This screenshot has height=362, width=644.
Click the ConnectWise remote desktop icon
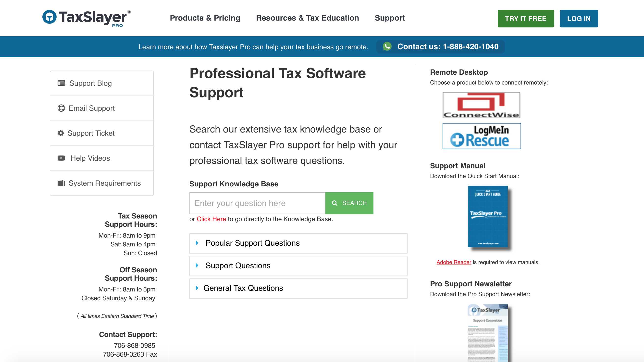tap(481, 105)
